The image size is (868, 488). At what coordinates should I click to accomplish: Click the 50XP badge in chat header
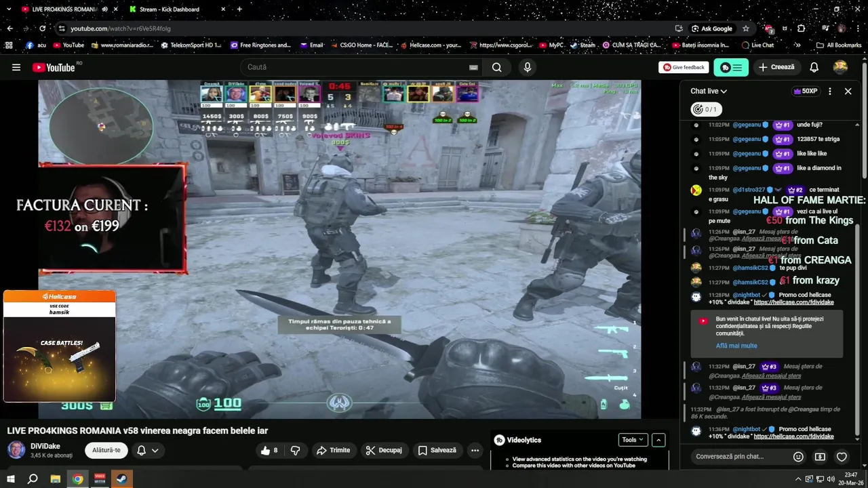pos(805,91)
